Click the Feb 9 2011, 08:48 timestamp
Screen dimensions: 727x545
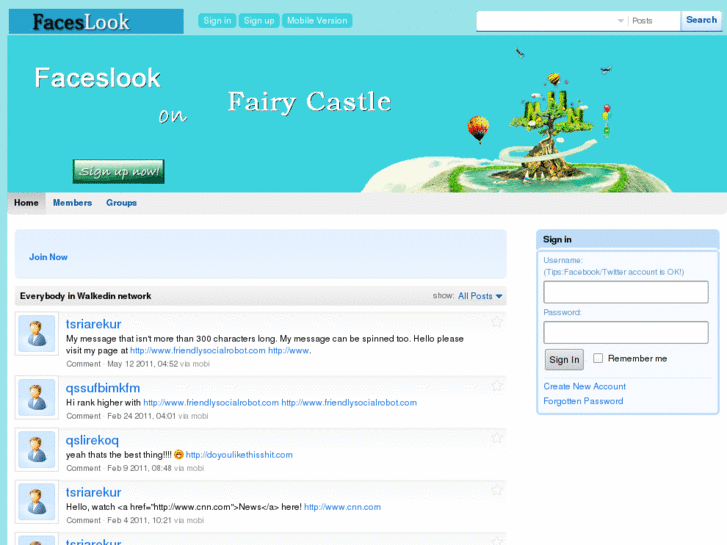141,468
